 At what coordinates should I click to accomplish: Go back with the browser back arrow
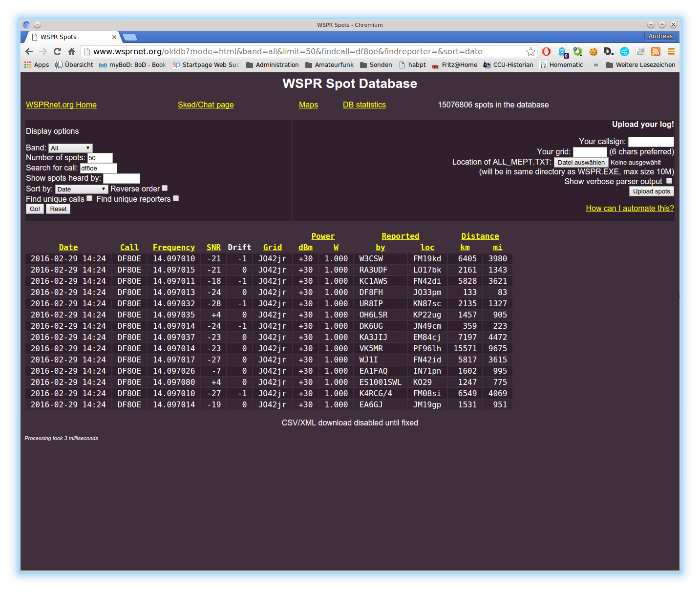29,52
